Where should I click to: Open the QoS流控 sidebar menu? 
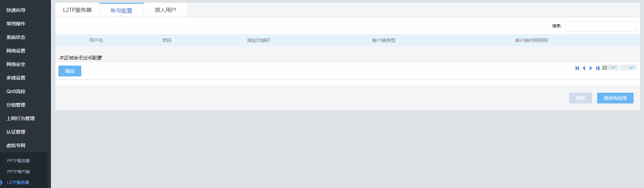16,91
